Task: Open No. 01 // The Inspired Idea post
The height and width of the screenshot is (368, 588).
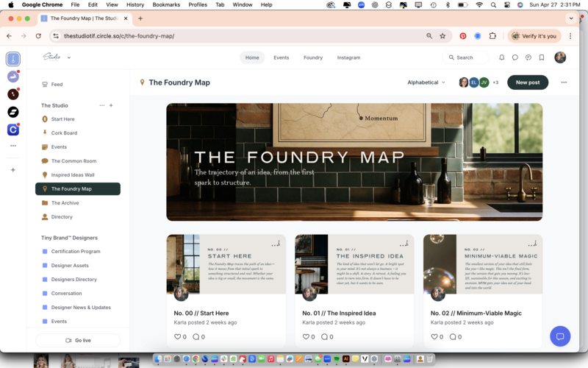Action: point(339,314)
